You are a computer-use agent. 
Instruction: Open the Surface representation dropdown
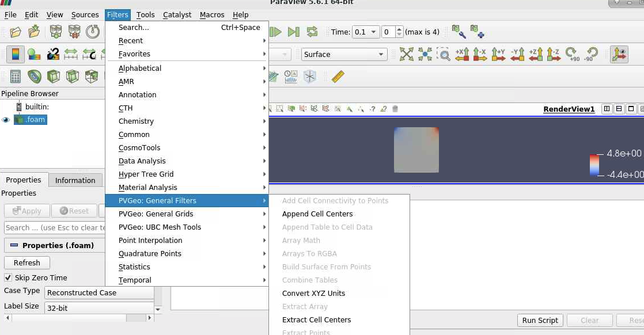pyautogui.click(x=344, y=54)
